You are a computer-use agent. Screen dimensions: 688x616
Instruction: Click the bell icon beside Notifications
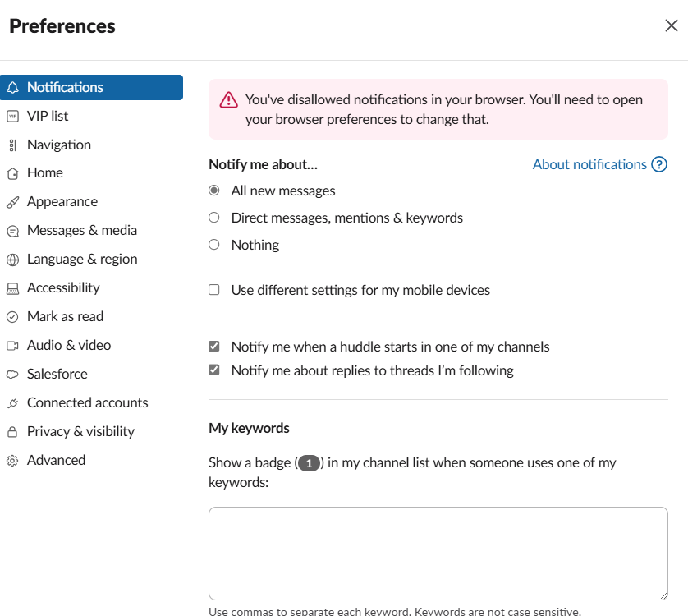point(12,87)
